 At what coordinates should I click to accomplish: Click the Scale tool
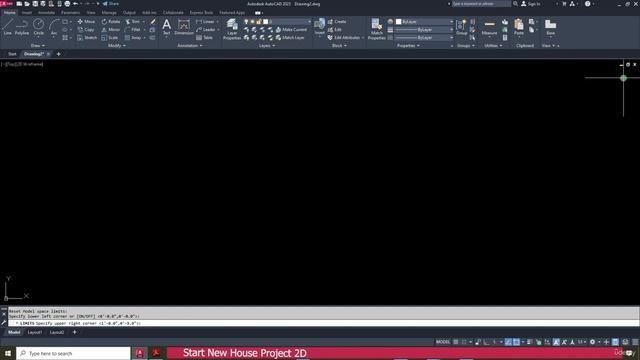110,38
